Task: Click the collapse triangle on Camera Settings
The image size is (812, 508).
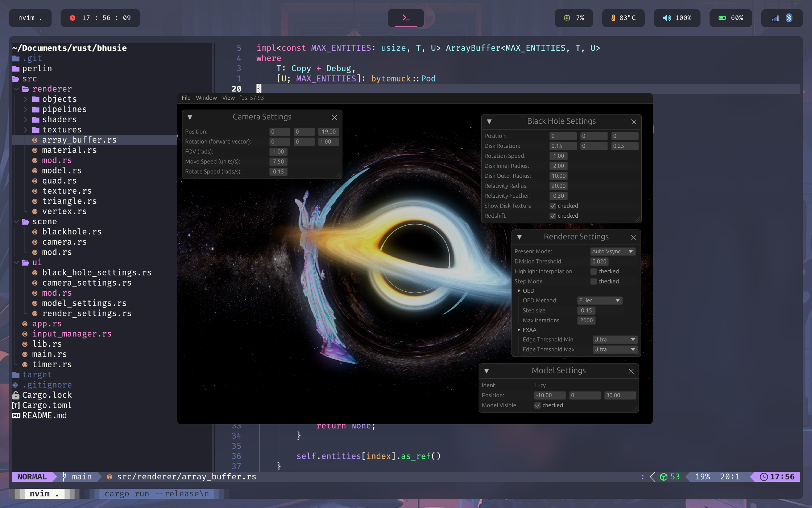Action: click(190, 117)
